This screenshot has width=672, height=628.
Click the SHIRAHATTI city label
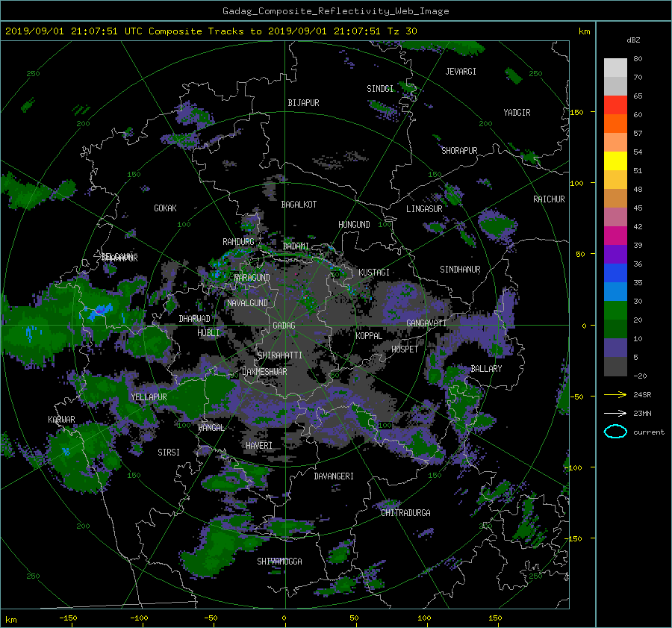pyautogui.click(x=280, y=355)
